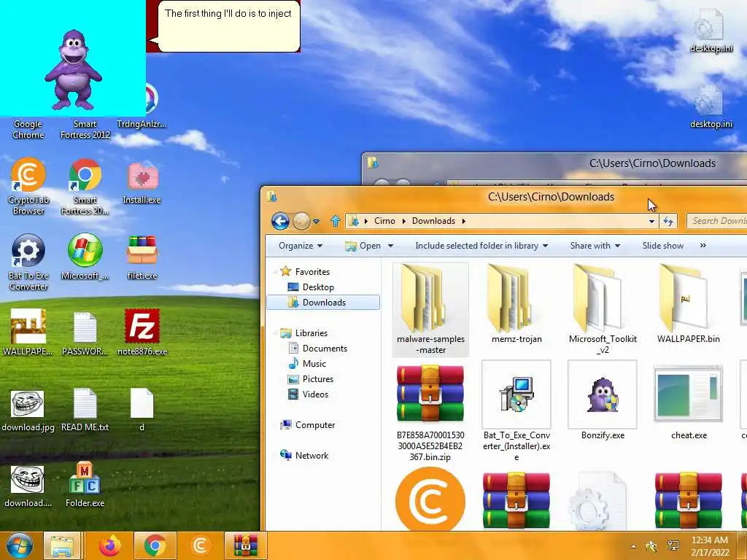Open Bat To Exe Converter shortcut
The image size is (747, 560).
(28, 262)
